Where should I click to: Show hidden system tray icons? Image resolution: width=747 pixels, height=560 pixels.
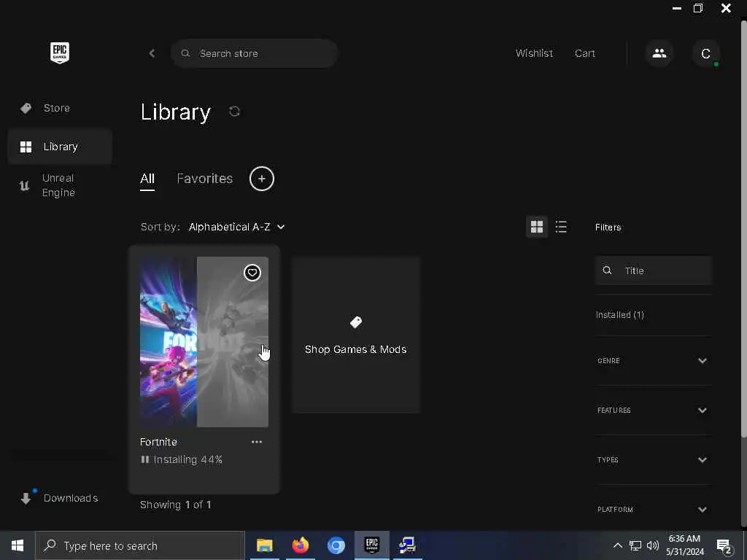(617, 545)
